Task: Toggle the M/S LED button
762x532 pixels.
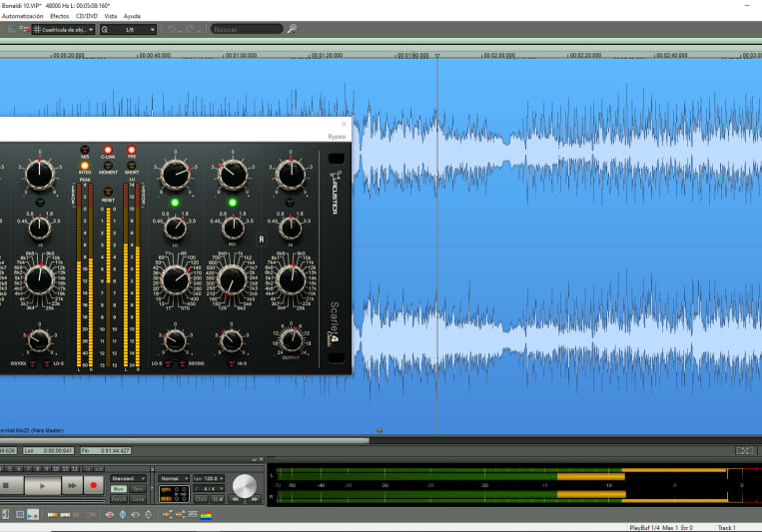Action: [85, 149]
